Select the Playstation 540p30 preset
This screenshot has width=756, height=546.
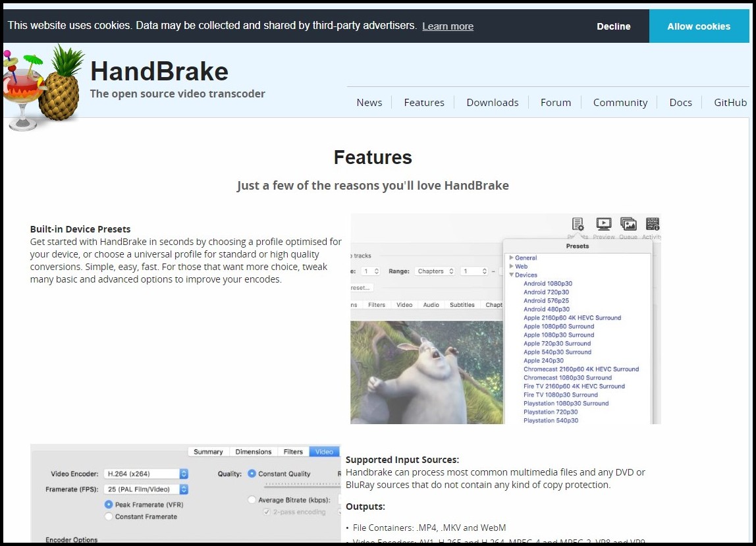(x=551, y=421)
